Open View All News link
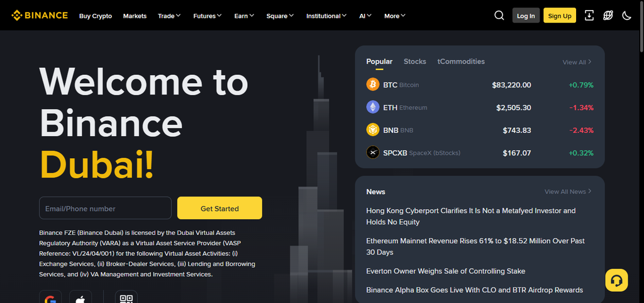 [568, 192]
